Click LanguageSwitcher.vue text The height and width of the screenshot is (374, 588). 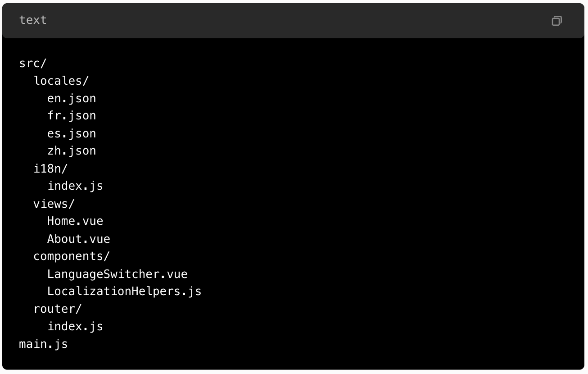[x=118, y=274]
